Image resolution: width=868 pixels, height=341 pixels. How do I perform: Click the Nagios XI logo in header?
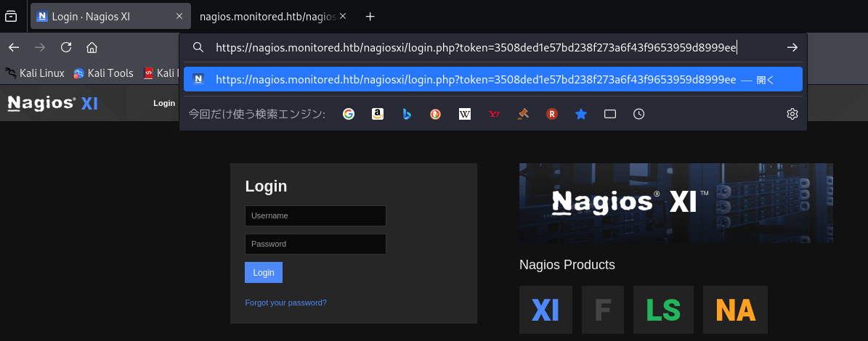(52, 103)
